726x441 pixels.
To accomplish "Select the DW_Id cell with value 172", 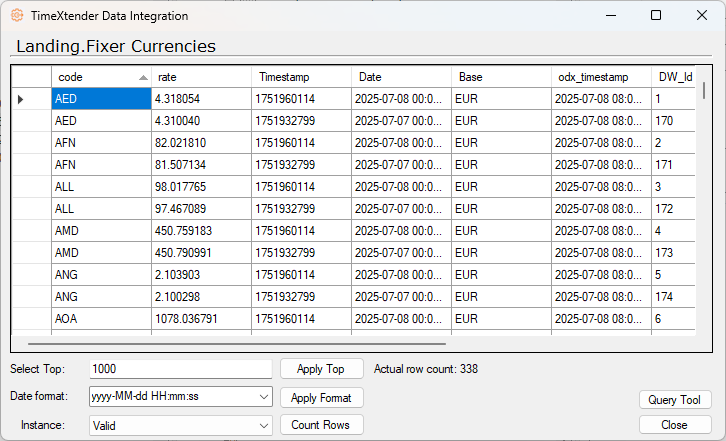I will [674, 209].
